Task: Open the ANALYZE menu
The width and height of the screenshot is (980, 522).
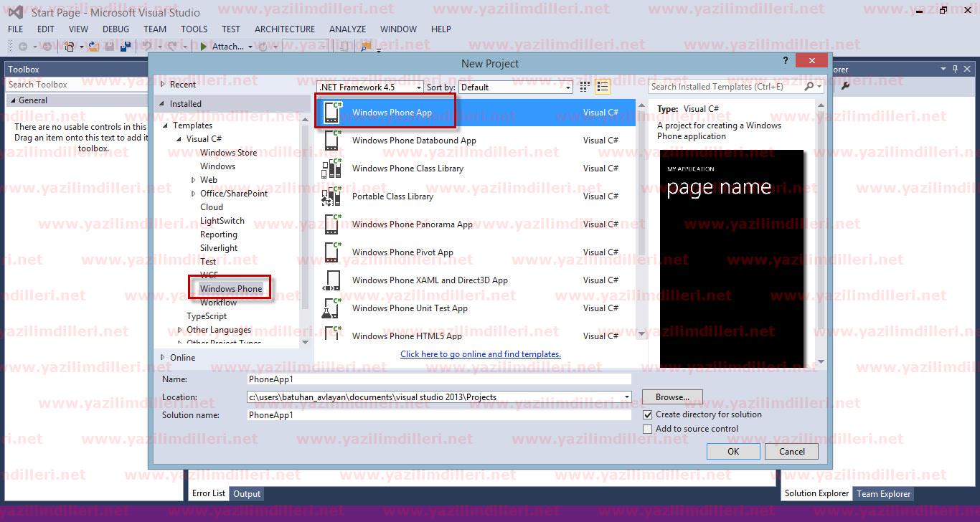Action: [x=347, y=29]
